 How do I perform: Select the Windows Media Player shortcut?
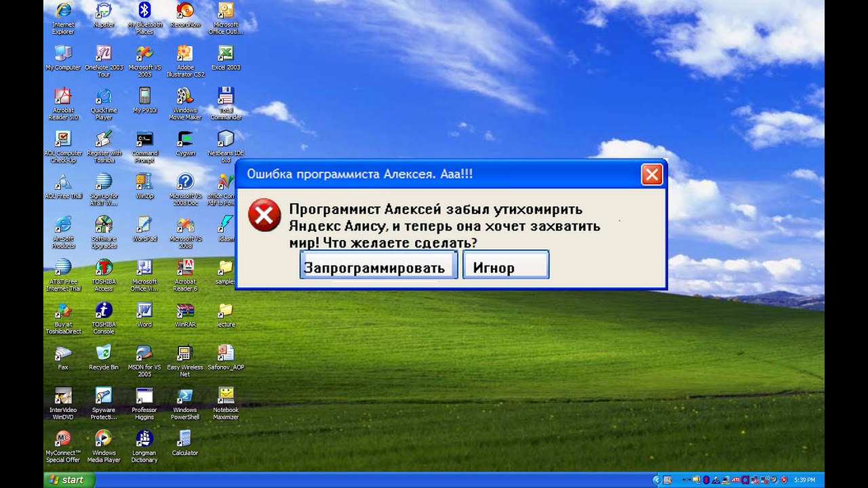pyautogui.click(x=104, y=445)
